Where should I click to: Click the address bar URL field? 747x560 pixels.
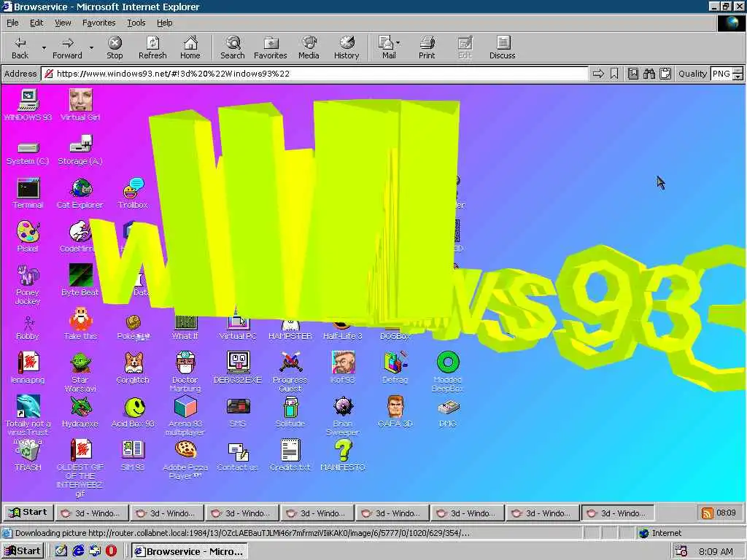click(314, 74)
